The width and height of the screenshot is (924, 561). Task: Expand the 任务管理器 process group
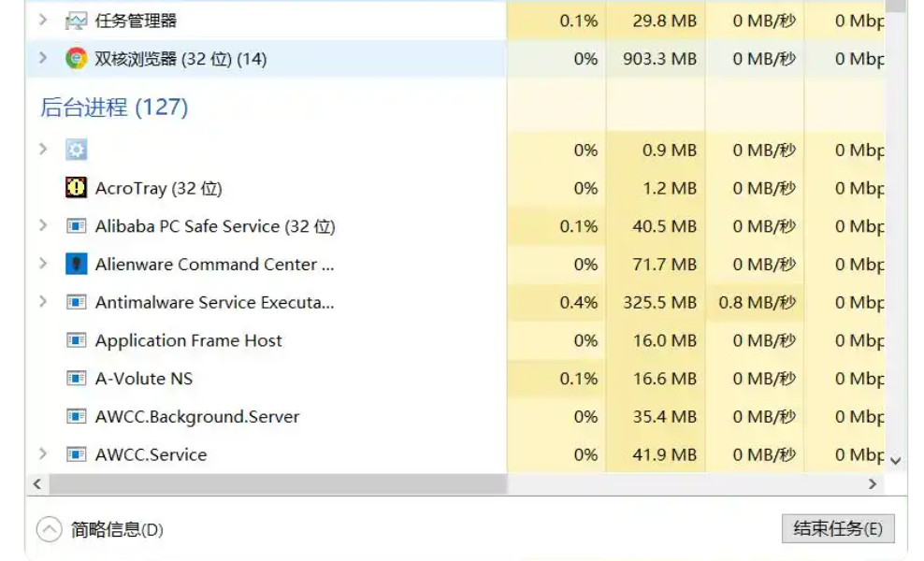[42, 20]
